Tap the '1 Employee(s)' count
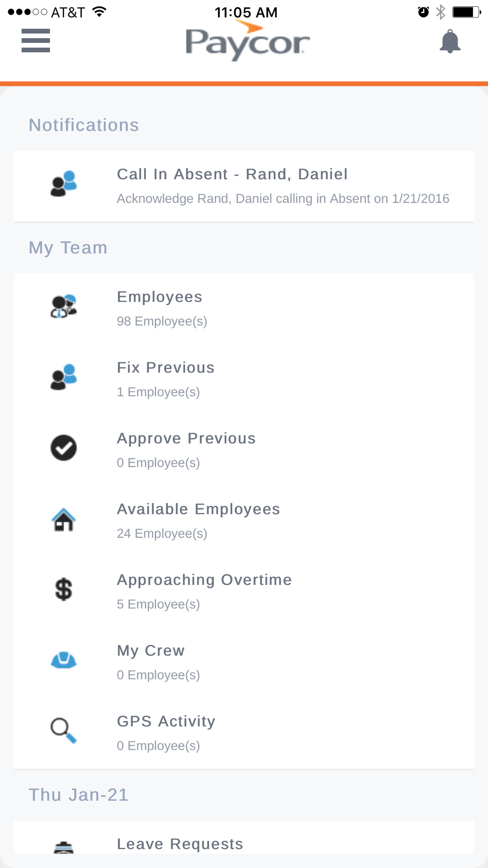 click(x=159, y=392)
